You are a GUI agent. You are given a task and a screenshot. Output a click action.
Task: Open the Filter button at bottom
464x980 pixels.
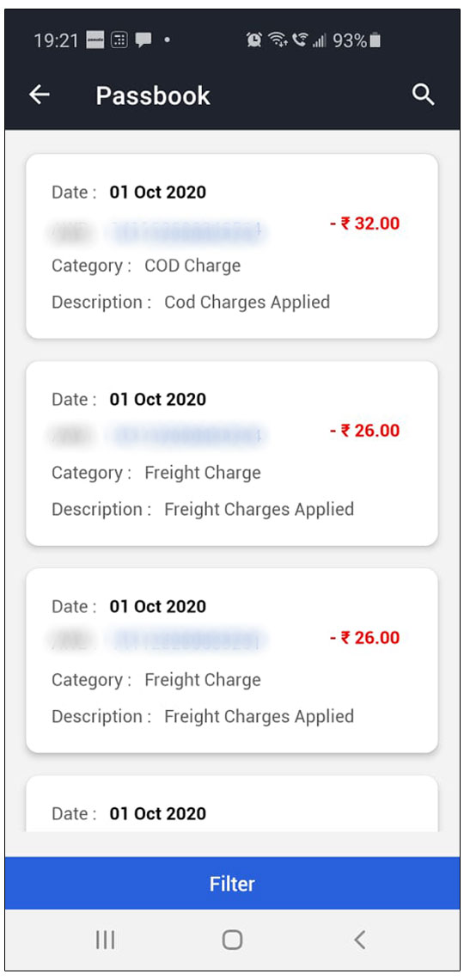(232, 883)
